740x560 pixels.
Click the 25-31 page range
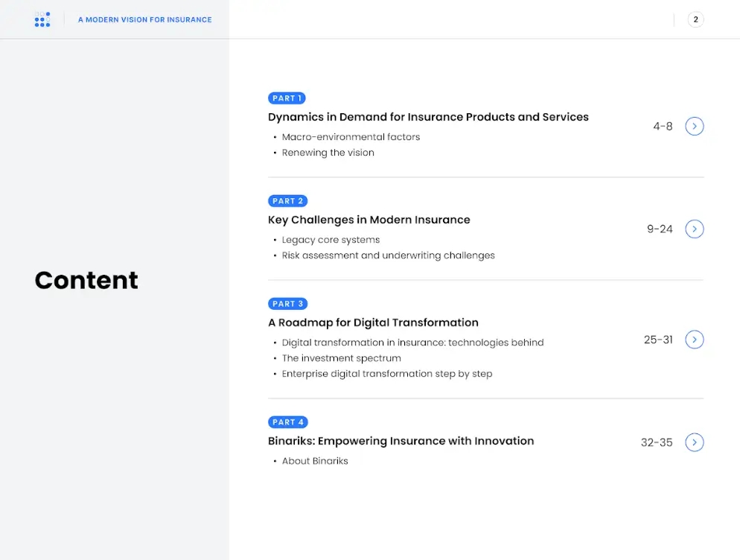pos(658,340)
